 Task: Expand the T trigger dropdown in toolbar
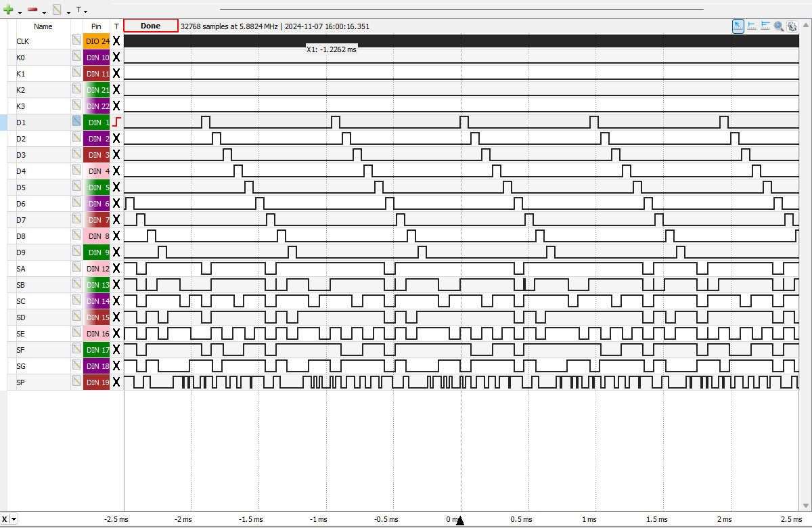coord(81,10)
